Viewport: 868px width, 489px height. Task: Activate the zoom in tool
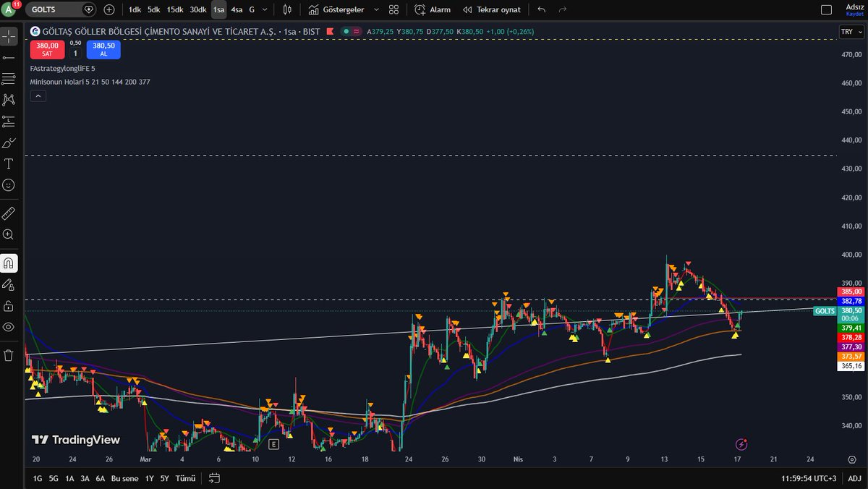point(9,234)
